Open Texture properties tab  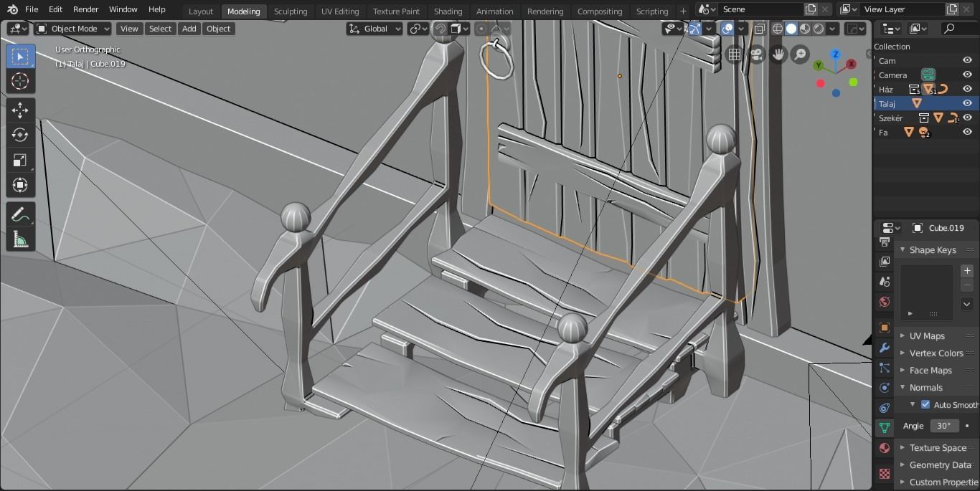(884, 474)
